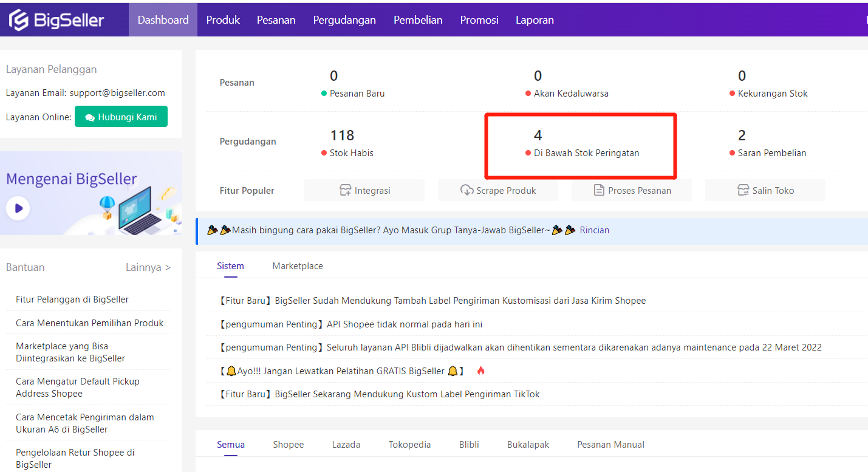The width and height of the screenshot is (868, 472).
Task: Open help article Fitur Pelanggan di BigSeller
Action: (72, 299)
